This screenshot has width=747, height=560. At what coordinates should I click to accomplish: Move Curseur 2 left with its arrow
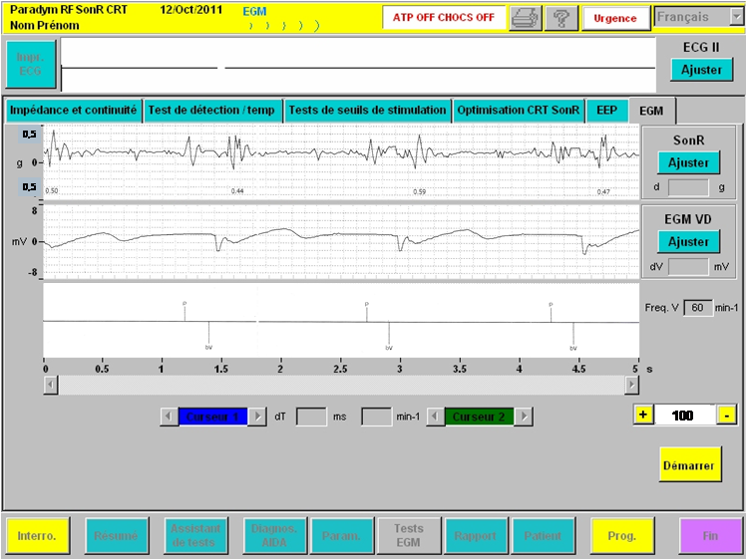[435, 417]
